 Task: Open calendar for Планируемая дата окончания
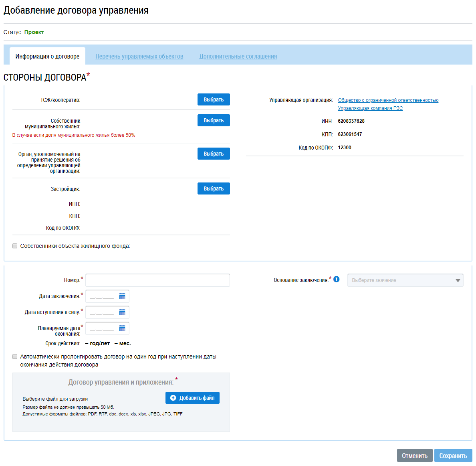(122, 328)
